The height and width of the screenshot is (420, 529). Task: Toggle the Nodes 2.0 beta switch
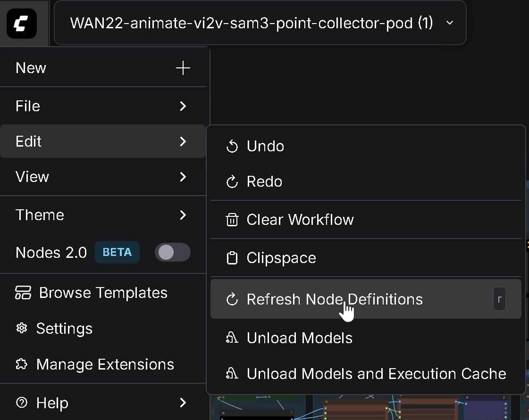click(x=172, y=253)
